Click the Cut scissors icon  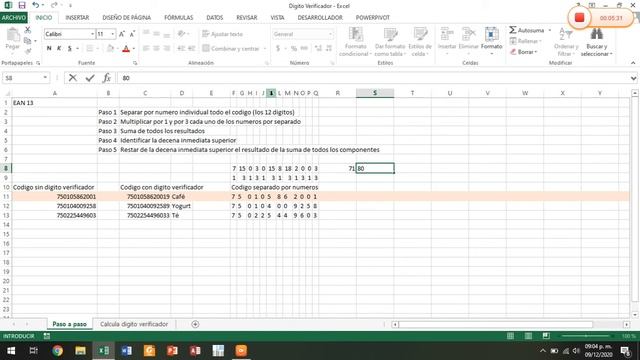(x=28, y=30)
